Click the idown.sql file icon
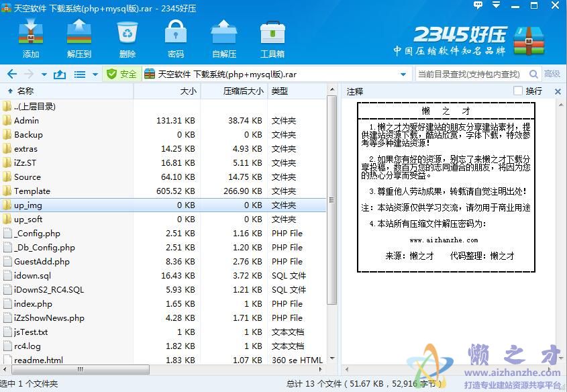Screen dimensions: 567x392 (7, 276)
